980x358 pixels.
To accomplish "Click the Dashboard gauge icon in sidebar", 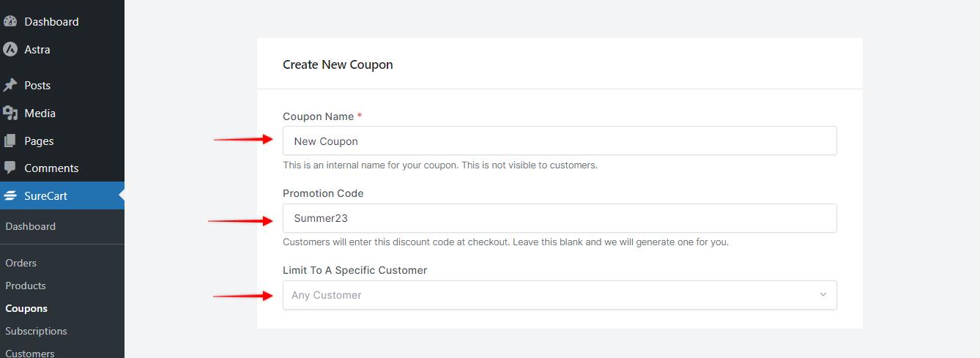I will tap(10, 22).
